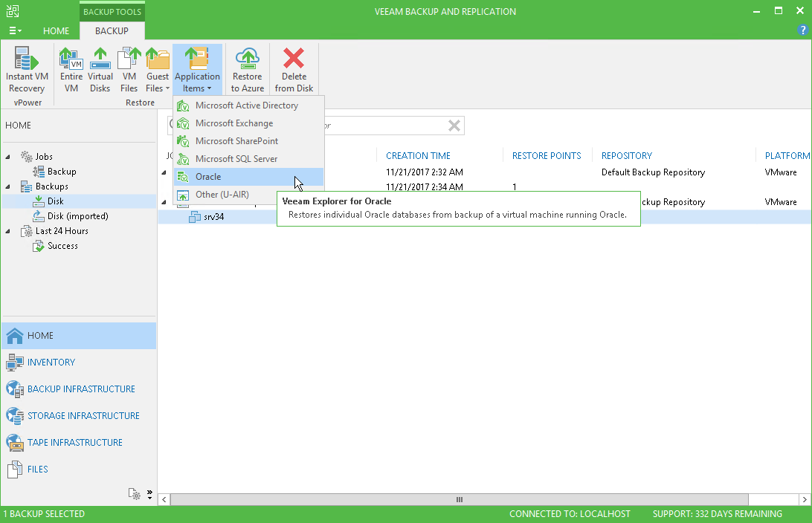
Task: Collapse the Last 24 Hours node
Action: 7,231
